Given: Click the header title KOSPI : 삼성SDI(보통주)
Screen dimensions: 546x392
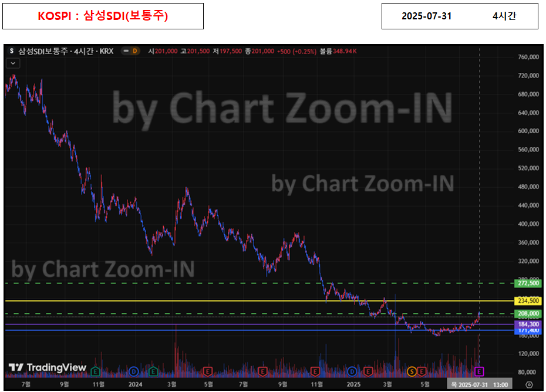Looking at the screenshot, I should [x=103, y=16].
